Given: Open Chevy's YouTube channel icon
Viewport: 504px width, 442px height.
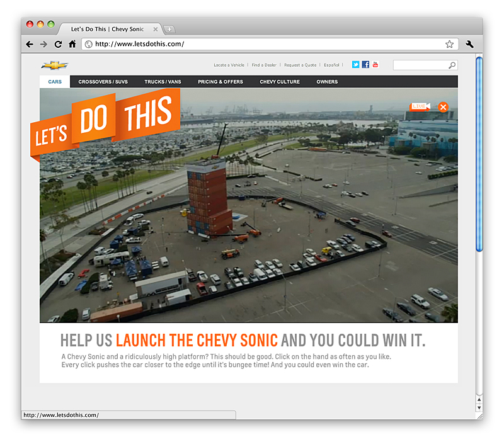Looking at the screenshot, I should [375, 65].
